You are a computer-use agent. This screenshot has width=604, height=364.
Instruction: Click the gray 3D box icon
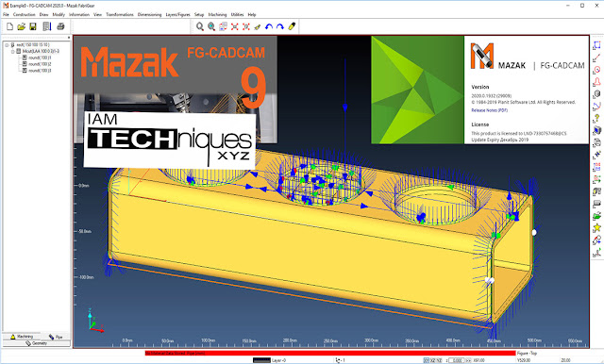point(596,94)
